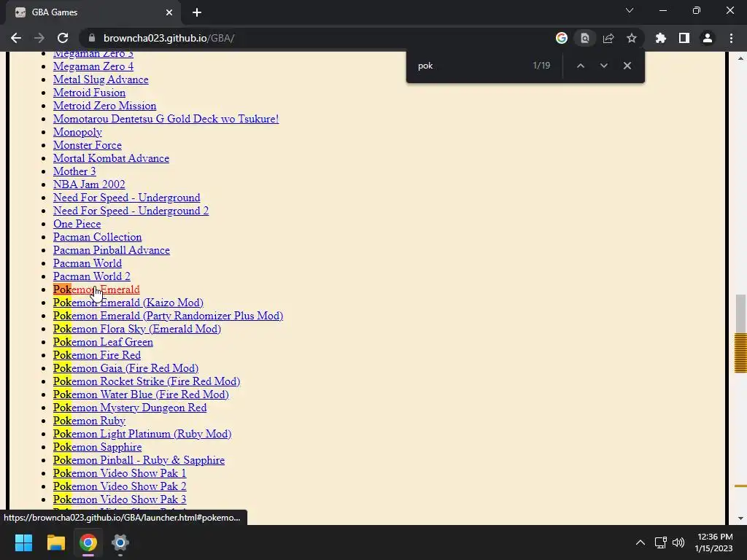Click the scroll-up arrow of the page scrollbar

(740, 58)
